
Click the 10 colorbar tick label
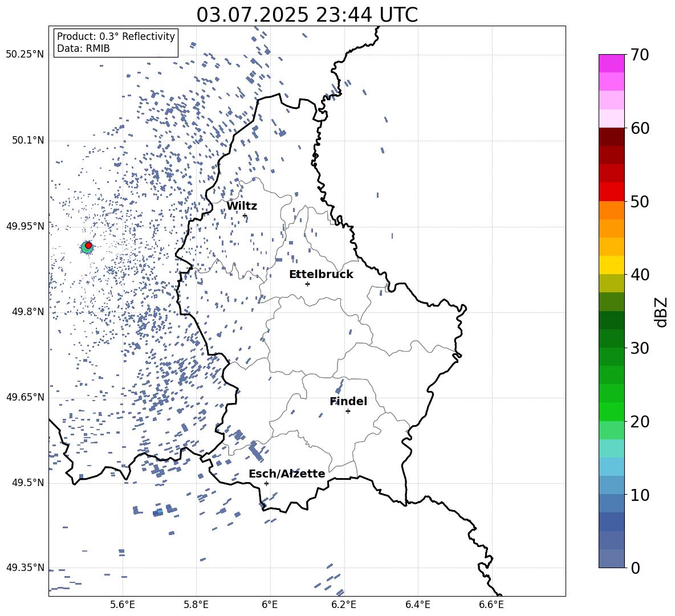coord(640,495)
